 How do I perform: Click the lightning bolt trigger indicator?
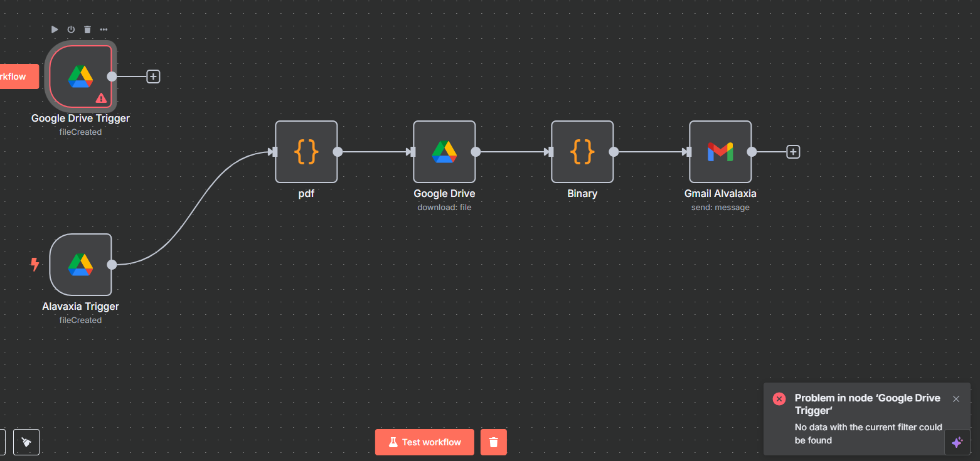35,265
